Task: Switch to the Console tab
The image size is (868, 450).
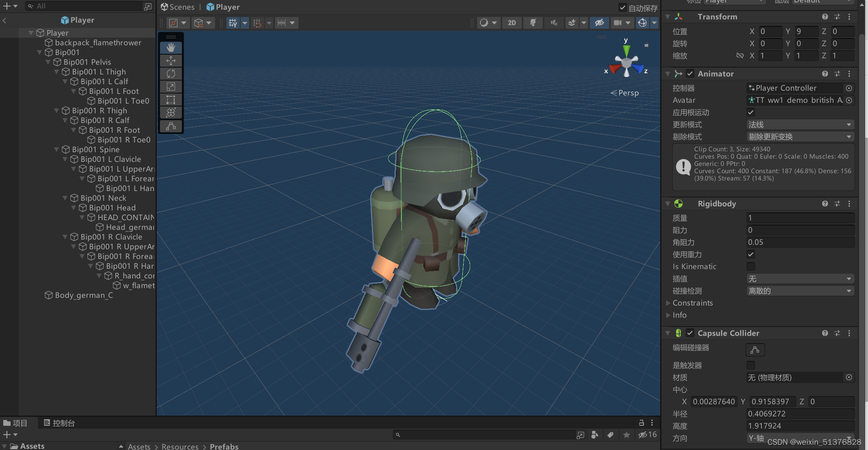Action: coord(59,423)
